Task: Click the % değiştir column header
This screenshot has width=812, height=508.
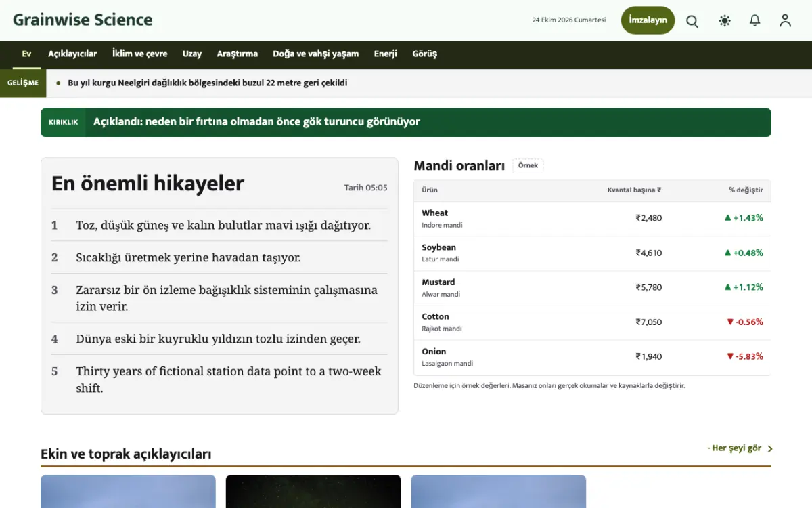Action: [746, 190]
